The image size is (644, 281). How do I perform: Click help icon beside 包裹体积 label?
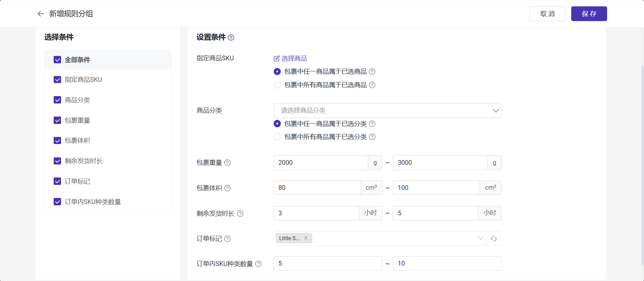click(227, 188)
